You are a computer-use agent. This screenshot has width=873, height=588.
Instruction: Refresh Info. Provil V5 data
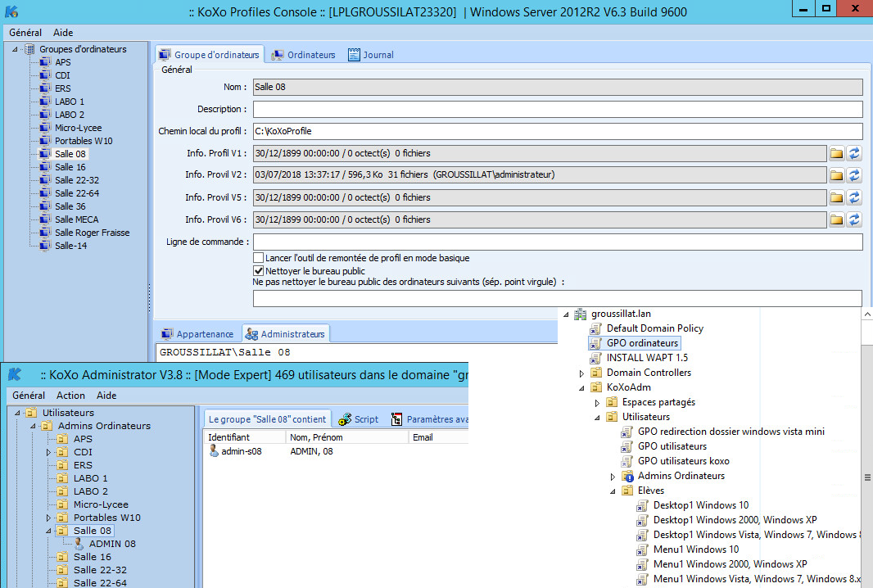tap(854, 197)
